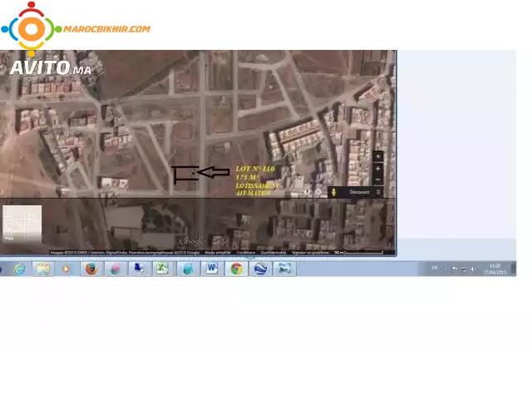Open the Confidentialité footer link
The image size is (532, 399).
tap(273, 253)
